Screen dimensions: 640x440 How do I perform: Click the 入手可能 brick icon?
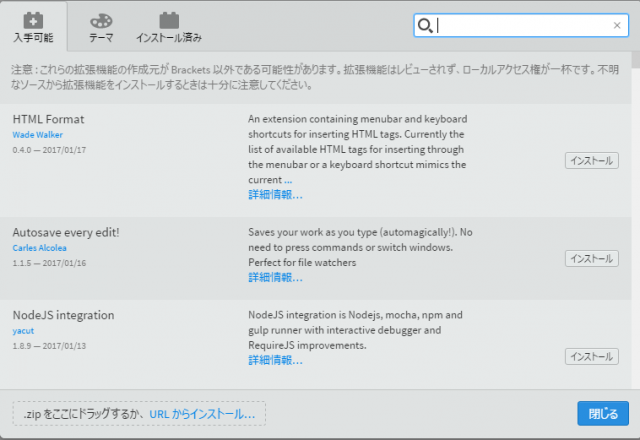pyautogui.click(x=33, y=20)
